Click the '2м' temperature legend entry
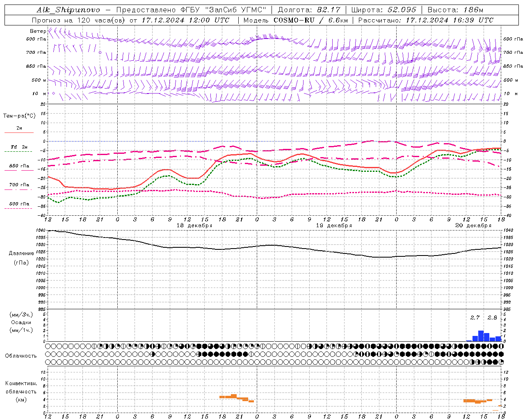The image size is (525, 420). click(x=19, y=128)
